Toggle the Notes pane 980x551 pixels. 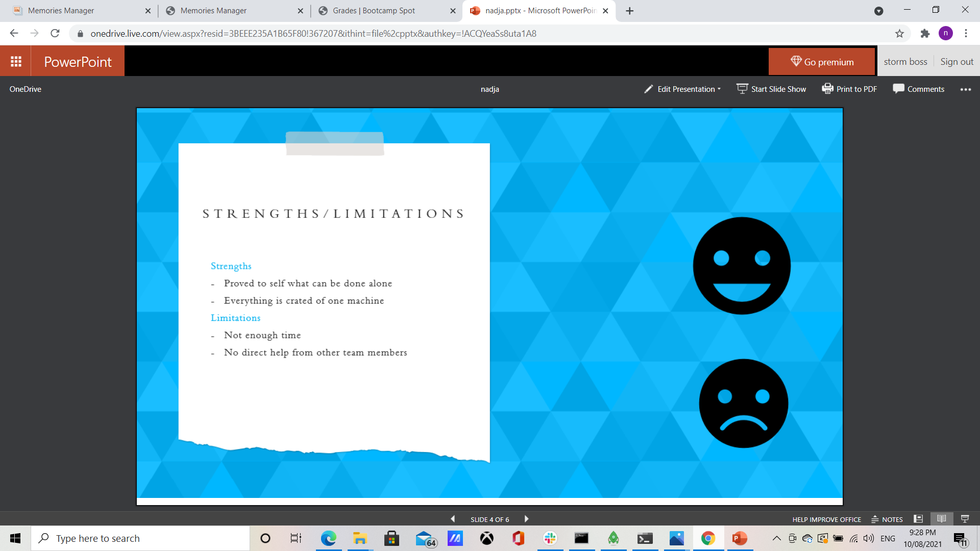click(x=887, y=519)
